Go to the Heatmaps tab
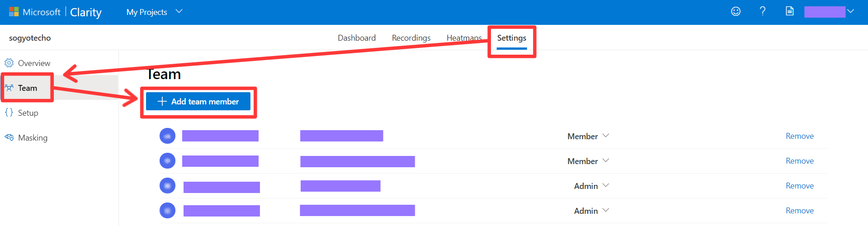This screenshot has width=868, height=226. 464,38
